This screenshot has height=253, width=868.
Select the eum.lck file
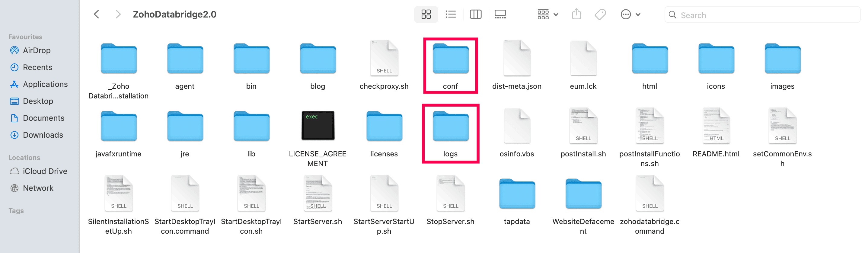click(x=583, y=58)
